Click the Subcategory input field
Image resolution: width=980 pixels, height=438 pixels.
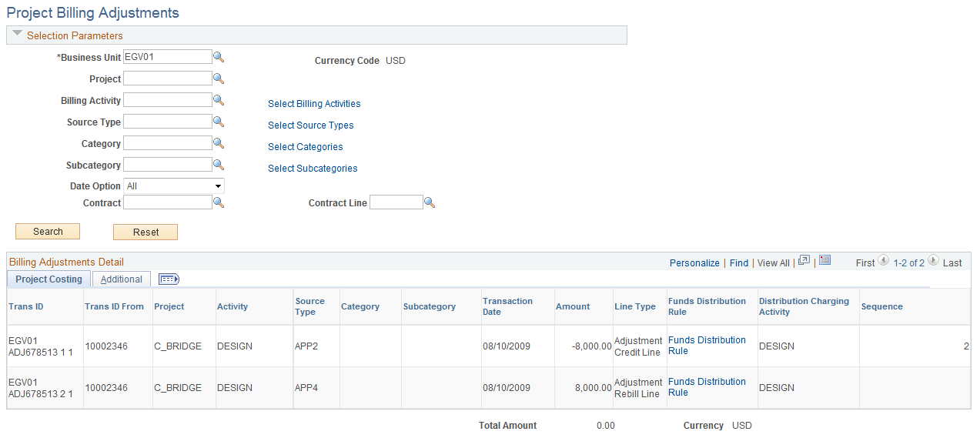point(167,165)
